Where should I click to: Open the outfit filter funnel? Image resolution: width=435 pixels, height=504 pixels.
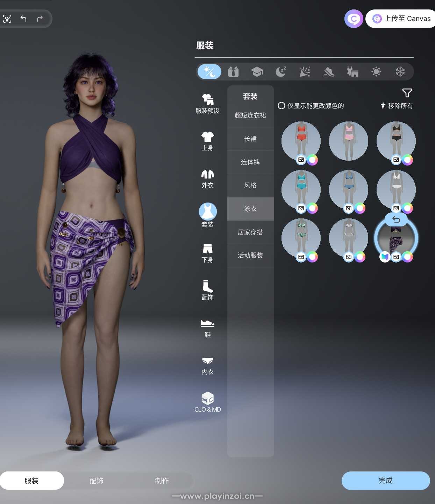407,93
